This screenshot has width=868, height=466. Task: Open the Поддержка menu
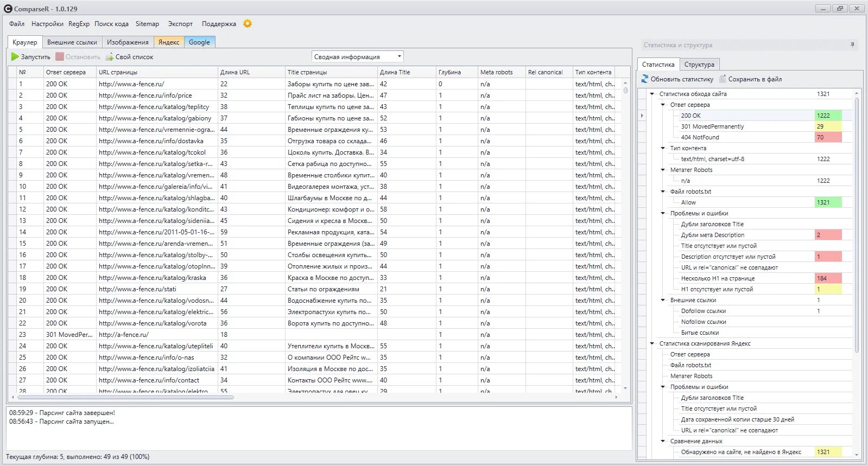click(219, 24)
